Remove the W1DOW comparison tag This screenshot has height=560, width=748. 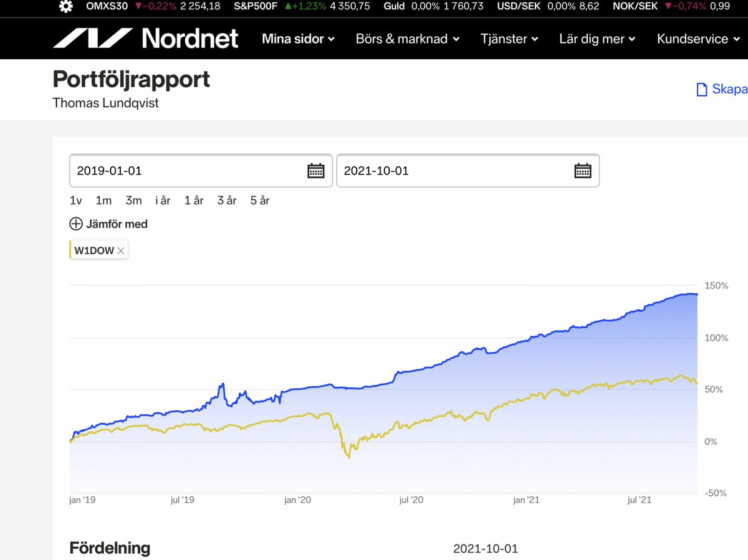pos(121,250)
